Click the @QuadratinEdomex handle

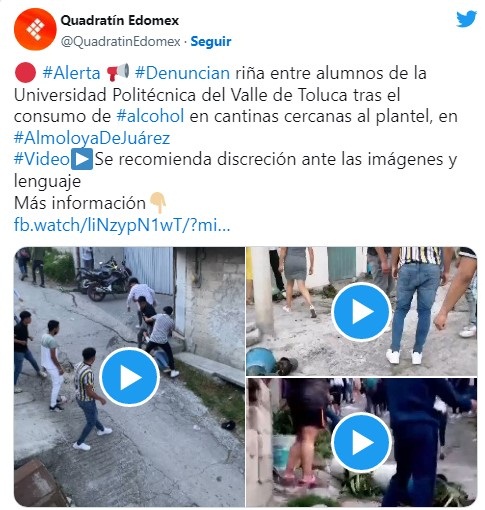click(x=121, y=42)
